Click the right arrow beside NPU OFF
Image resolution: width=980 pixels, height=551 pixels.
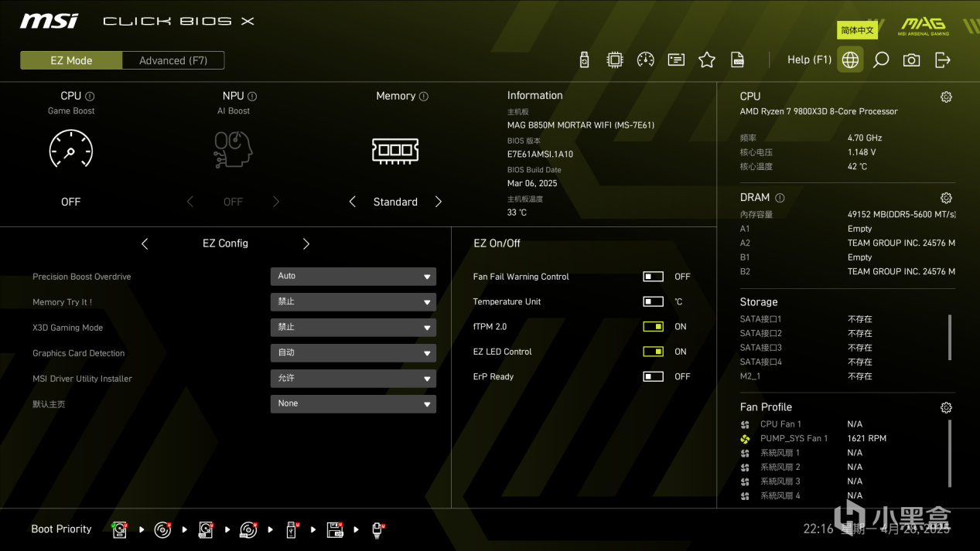coord(276,202)
